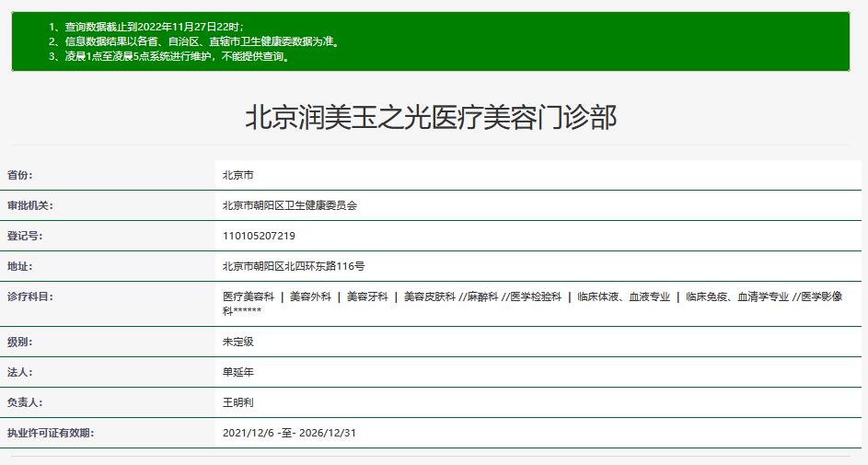Click the 审批机关 field label

(x=30, y=205)
